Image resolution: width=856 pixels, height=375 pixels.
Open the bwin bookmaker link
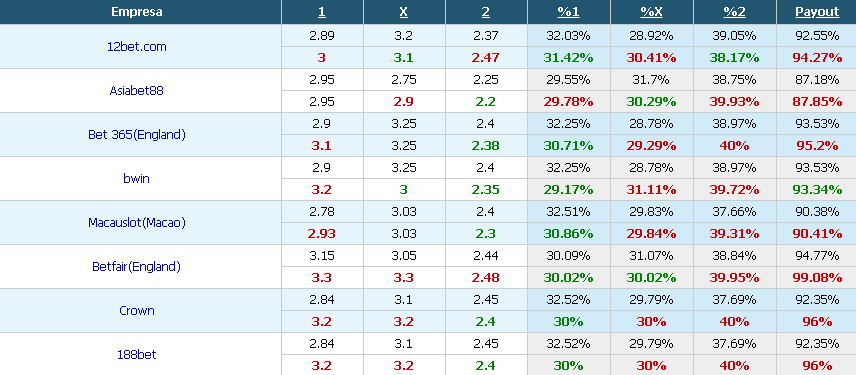[136, 178]
